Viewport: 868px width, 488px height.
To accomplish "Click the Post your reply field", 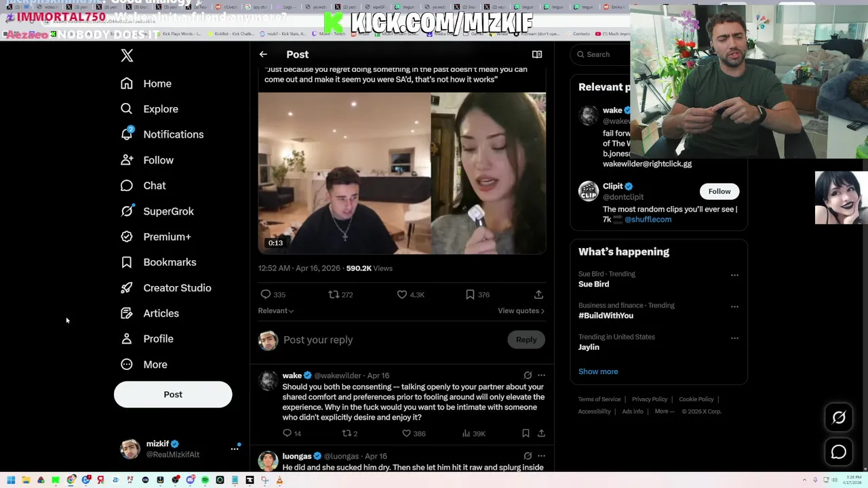I will click(392, 340).
